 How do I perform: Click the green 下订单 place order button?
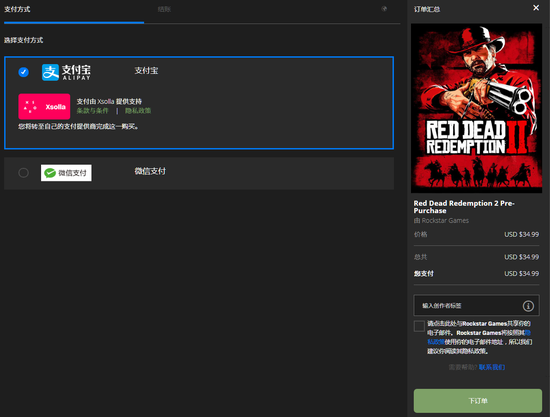[x=478, y=401]
